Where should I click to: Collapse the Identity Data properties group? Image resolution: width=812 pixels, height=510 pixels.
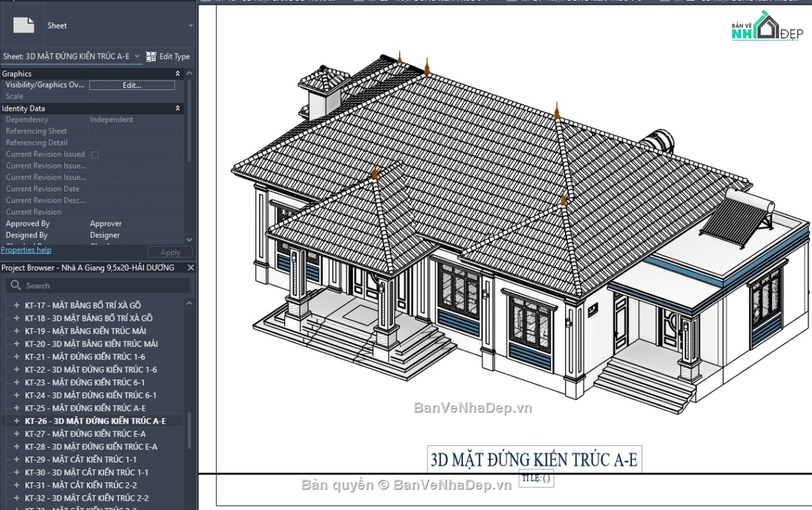coord(178,108)
